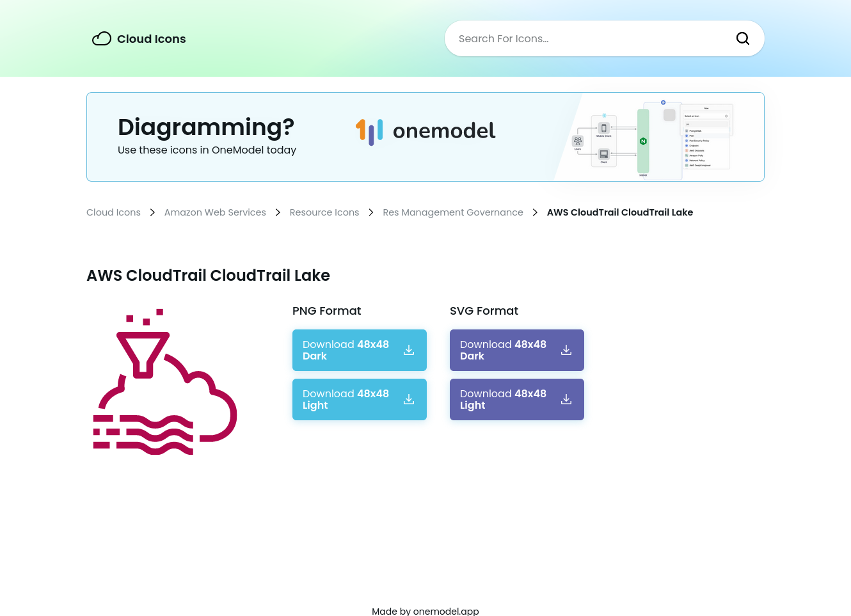851x616 pixels.
Task: Click the AWS CloudTrail CloudTrail Lake page title
Action: (209, 276)
